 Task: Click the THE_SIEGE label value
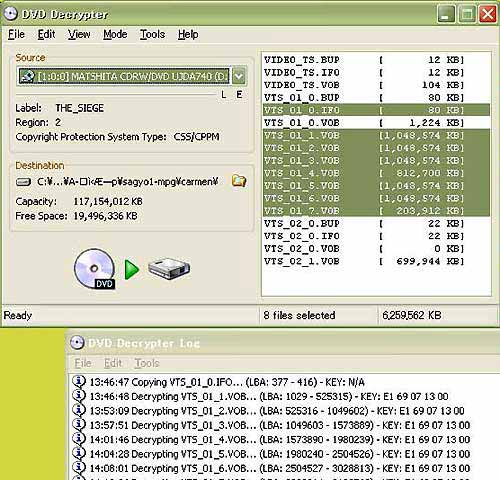pos(79,108)
